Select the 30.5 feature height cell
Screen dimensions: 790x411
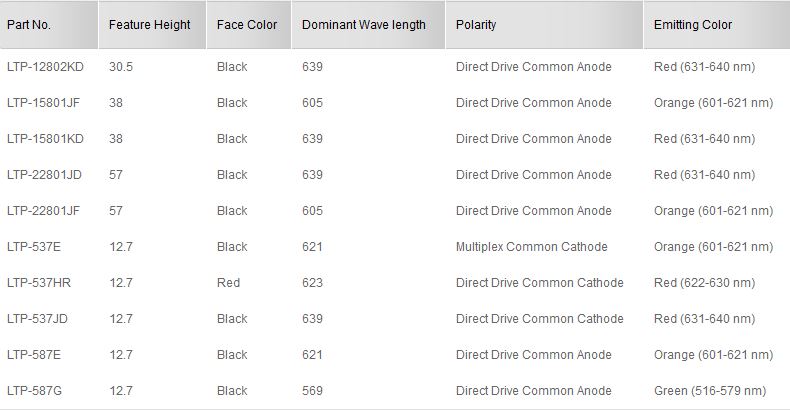point(121,67)
